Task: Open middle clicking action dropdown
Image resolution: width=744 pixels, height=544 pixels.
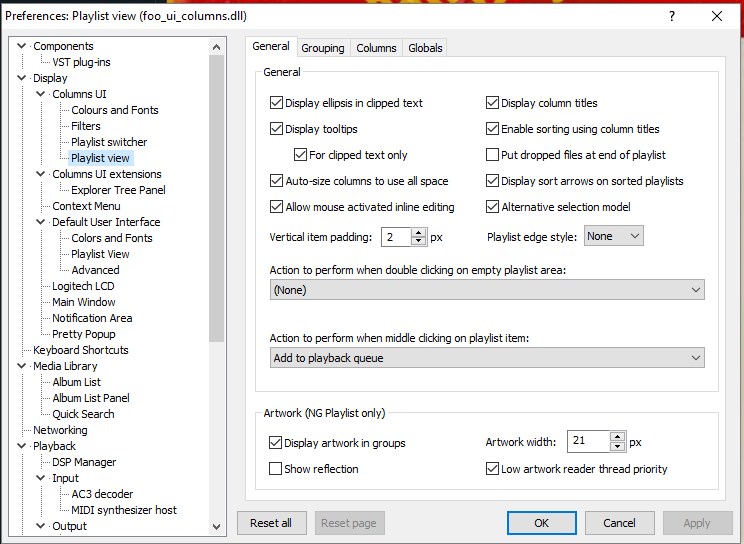Action: pos(487,358)
